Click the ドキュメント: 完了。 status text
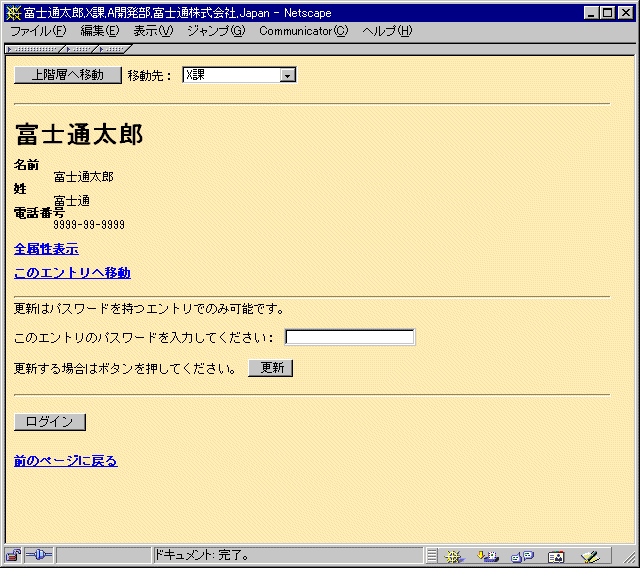This screenshot has height=568, width=640. (202, 555)
